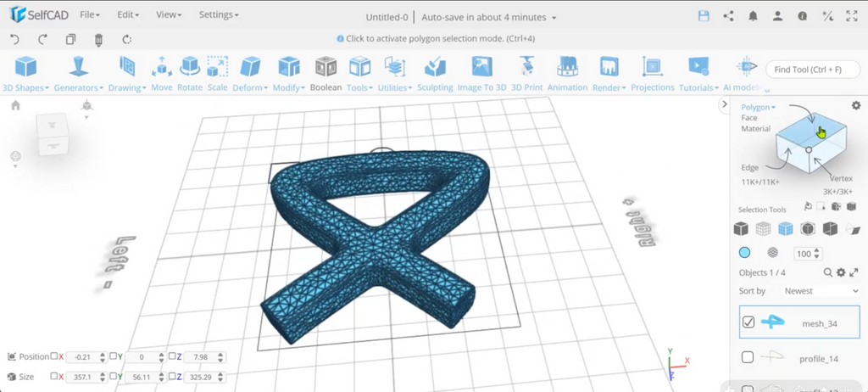
Task: Check the Position Z lock checkbox
Action: pyautogui.click(x=172, y=356)
